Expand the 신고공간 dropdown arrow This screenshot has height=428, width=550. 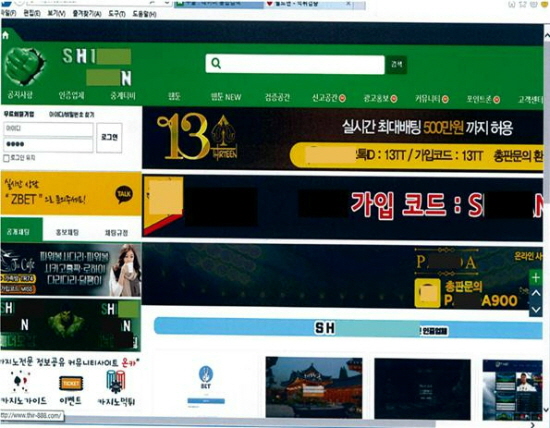342,98
